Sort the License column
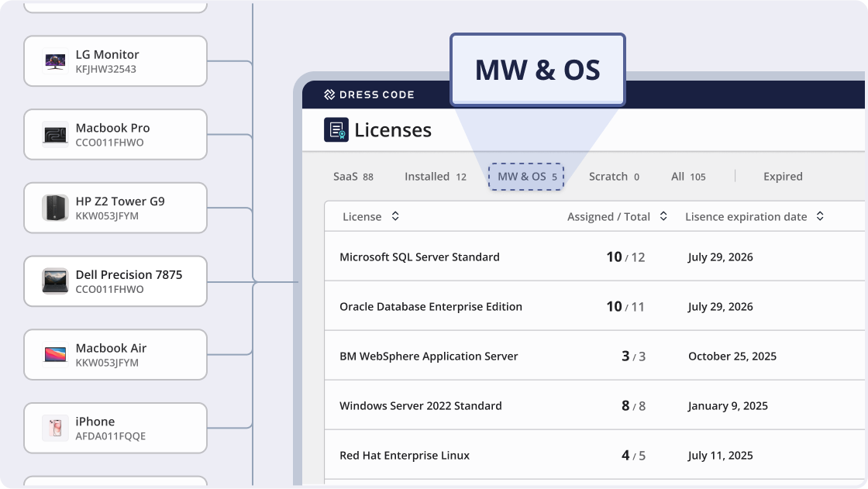 [394, 216]
